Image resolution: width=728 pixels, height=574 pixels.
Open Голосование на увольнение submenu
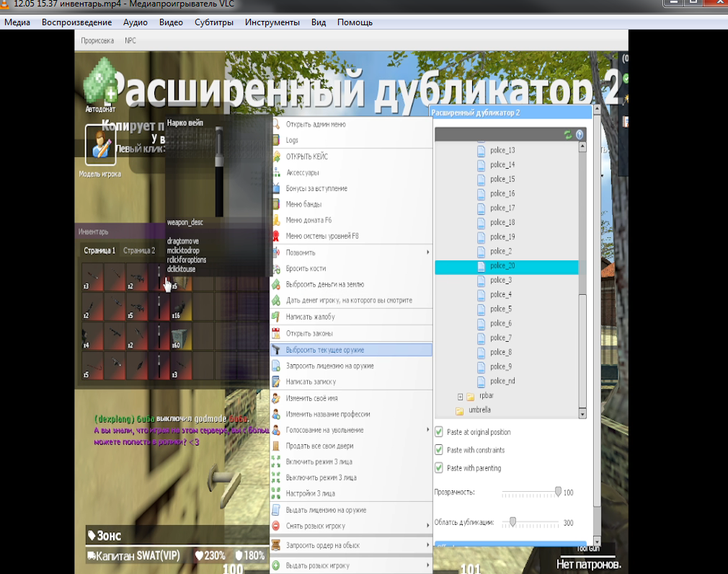pos(427,430)
